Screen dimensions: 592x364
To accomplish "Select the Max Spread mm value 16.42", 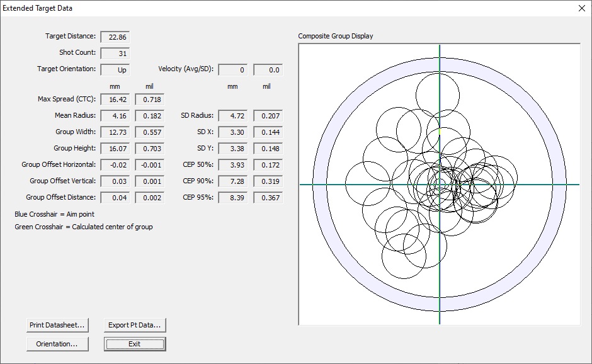I will tap(115, 100).
